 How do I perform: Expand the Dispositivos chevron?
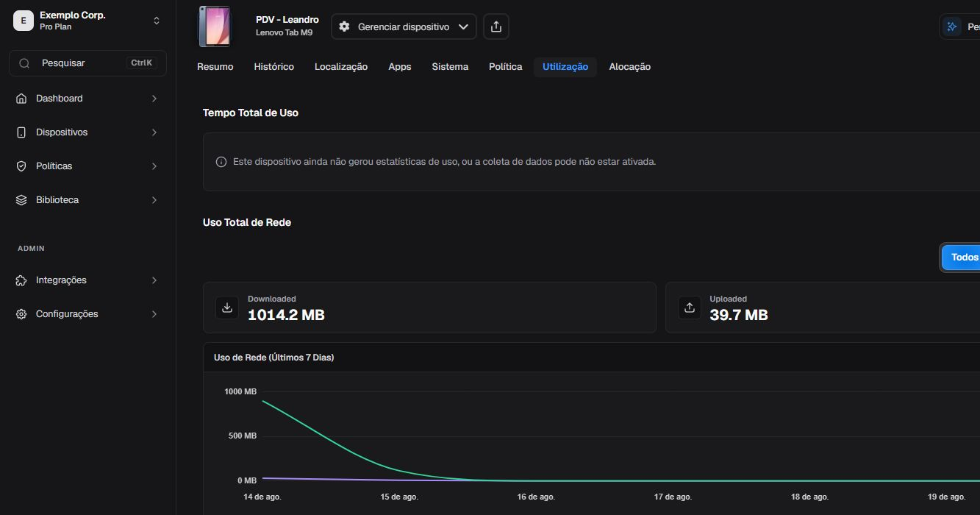pyautogui.click(x=154, y=132)
